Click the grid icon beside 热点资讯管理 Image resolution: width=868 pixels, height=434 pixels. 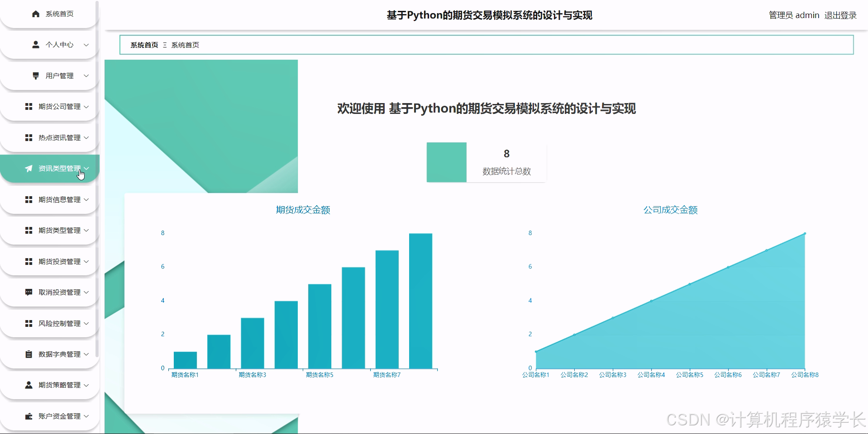pos(29,137)
